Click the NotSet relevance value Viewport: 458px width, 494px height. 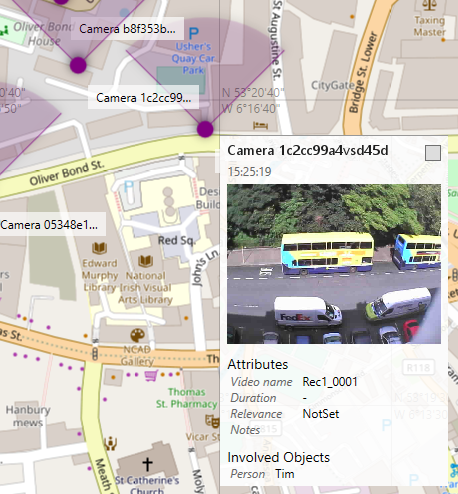[321, 414]
